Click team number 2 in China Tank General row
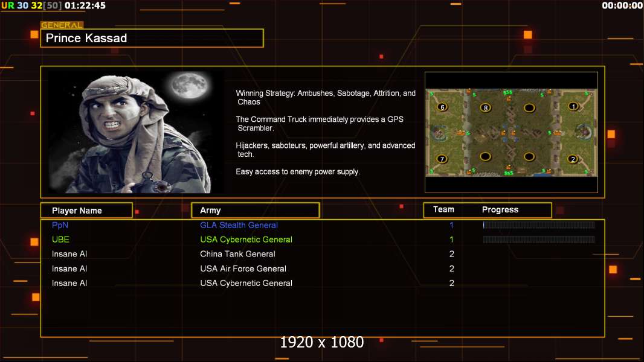Viewport: 644px width, 362px height. 452,254
